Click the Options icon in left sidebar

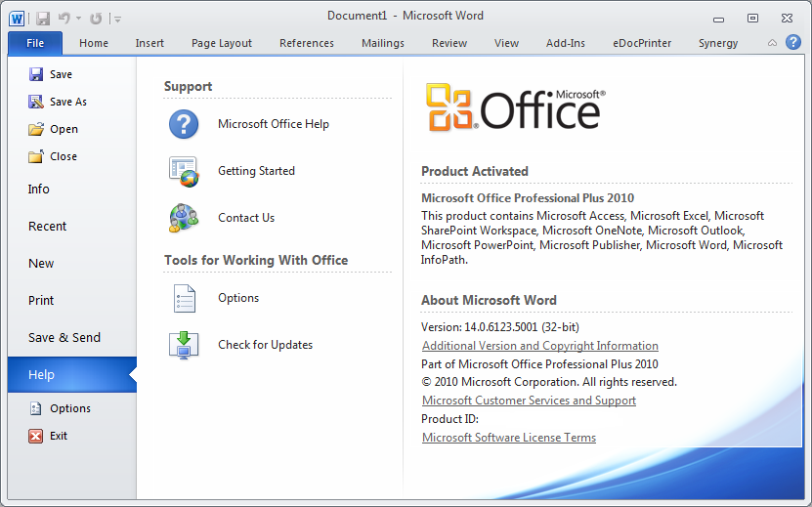coord(36,408)
